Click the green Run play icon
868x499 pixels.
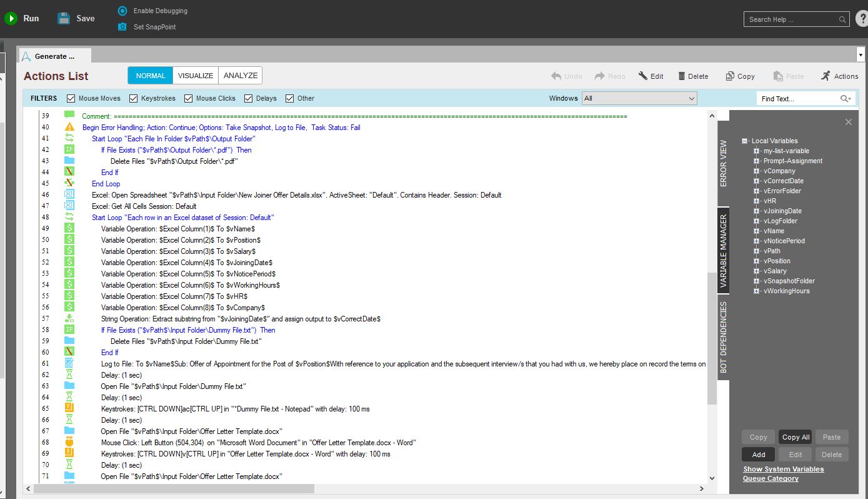tap(11, 19)
